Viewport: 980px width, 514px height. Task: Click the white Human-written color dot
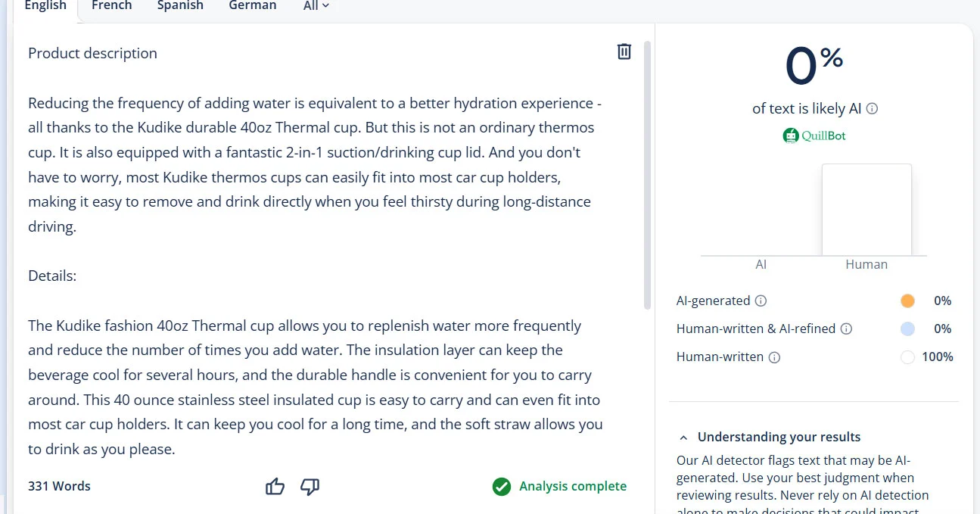[x=907, y=357]
